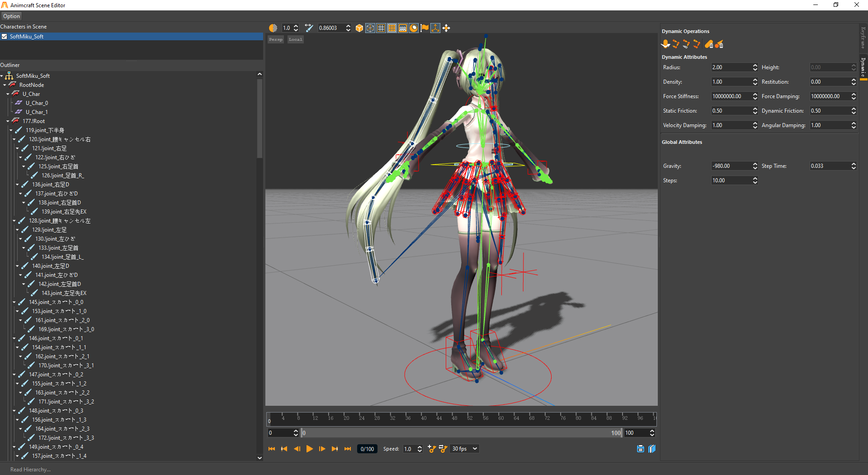Screen dimensions: 868x475
Task: Collapse the 145.joint_スカート_0_0 node
Action: [x=14, y=302]
